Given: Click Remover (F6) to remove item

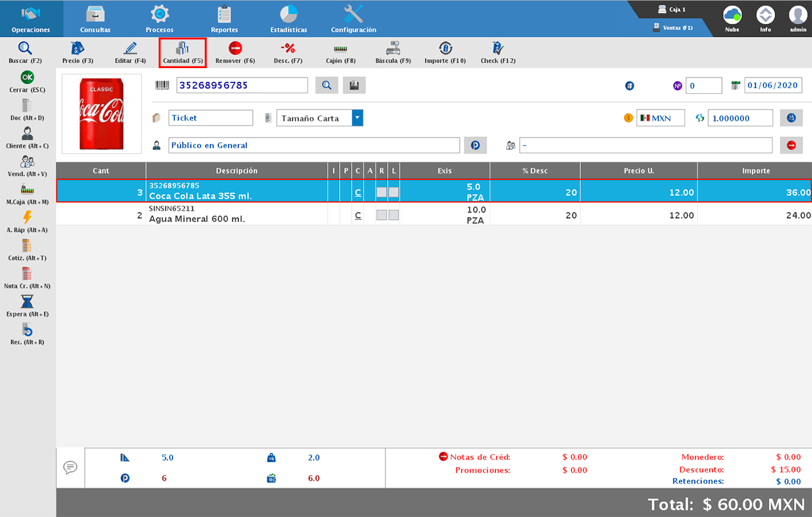Looking at the screenshot, I should (x=235, y=49).
